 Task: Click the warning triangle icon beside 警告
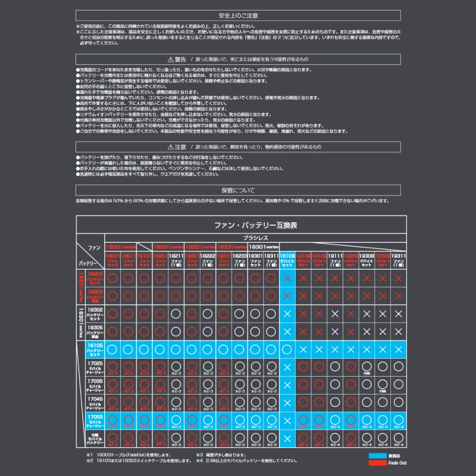pos(170,59)
